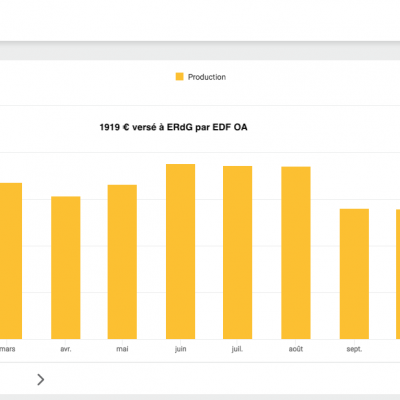Image resolution: width=400 pixels, height=400 pixels.
Task: Select the partly visible bar after sept.
Action: click(x=398, y=274)
